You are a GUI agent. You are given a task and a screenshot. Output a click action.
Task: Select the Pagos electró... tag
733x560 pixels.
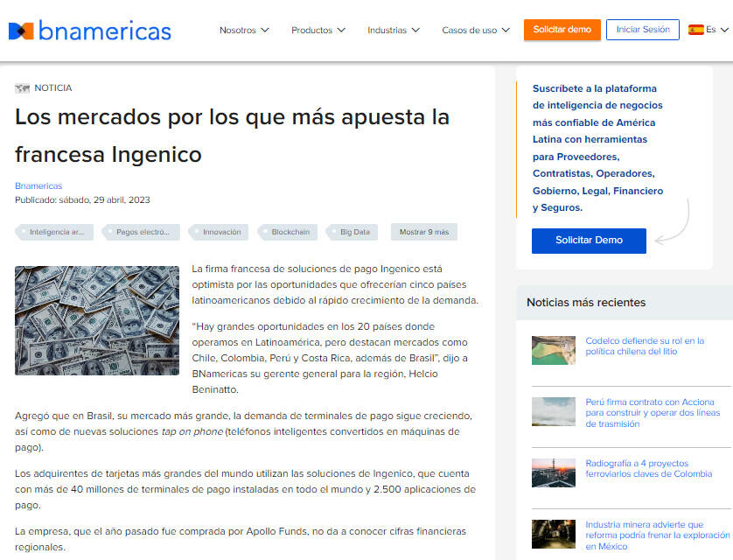click(142, 232)
